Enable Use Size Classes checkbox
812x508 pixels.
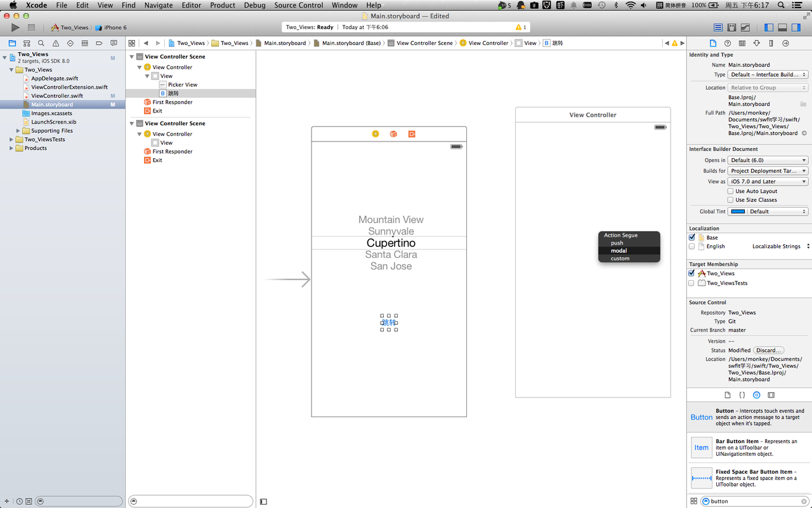click(x=731, y=200)
